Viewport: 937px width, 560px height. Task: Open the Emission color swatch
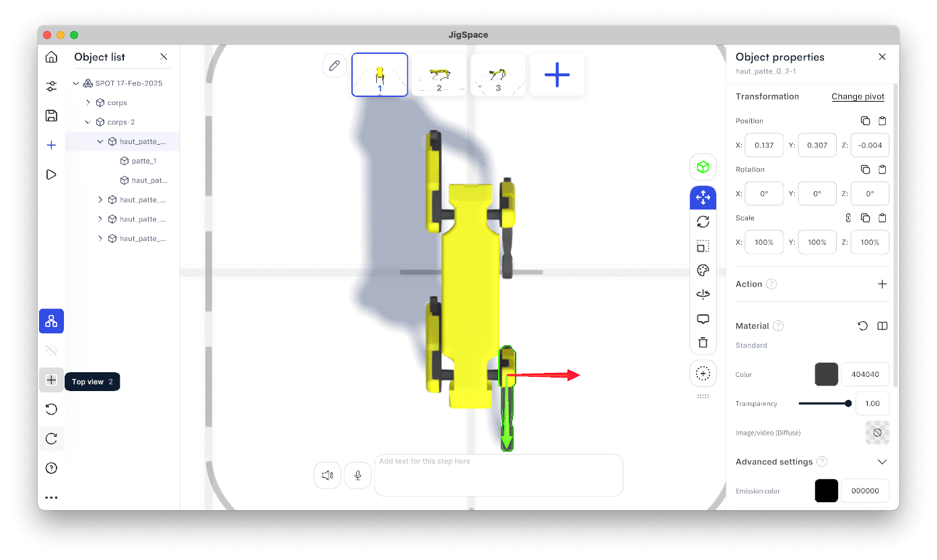click(827, 491)
